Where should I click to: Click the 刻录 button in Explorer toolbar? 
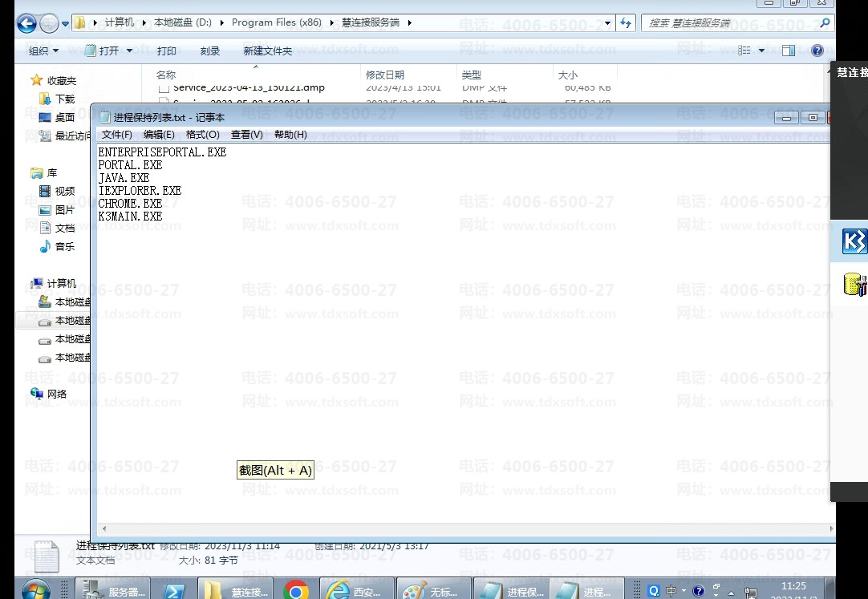click(x=209, y=51)
